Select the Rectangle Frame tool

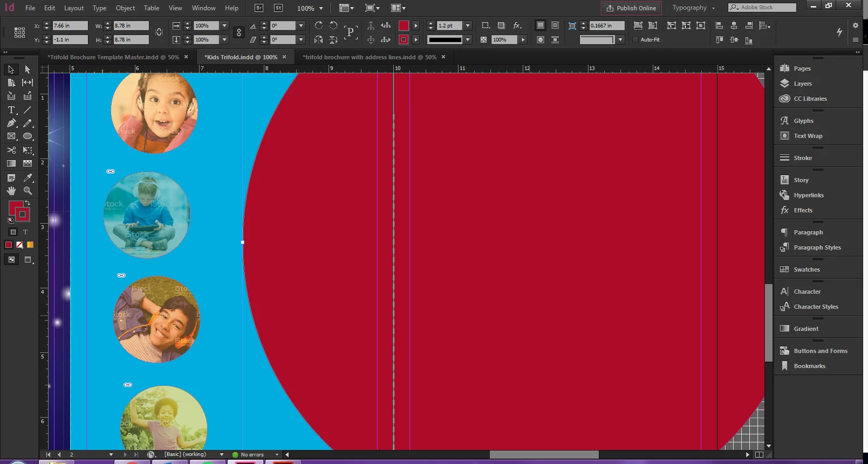(x=11, y=136)
